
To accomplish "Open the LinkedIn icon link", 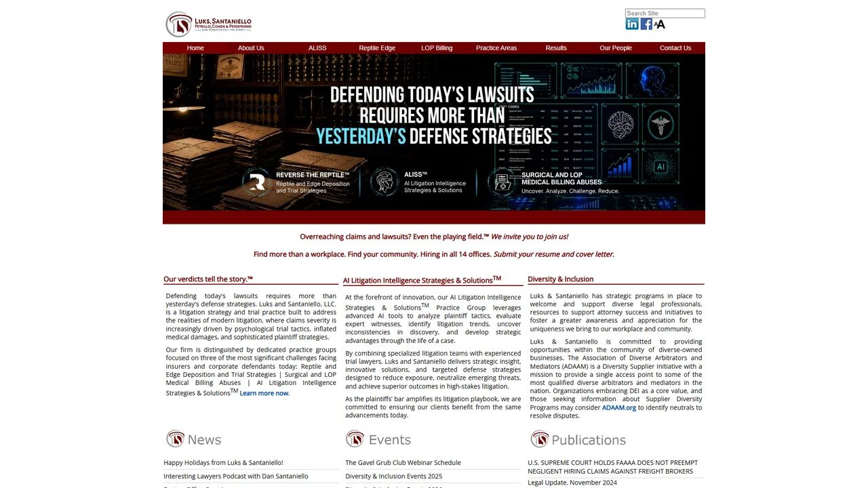I will [632, 24].
